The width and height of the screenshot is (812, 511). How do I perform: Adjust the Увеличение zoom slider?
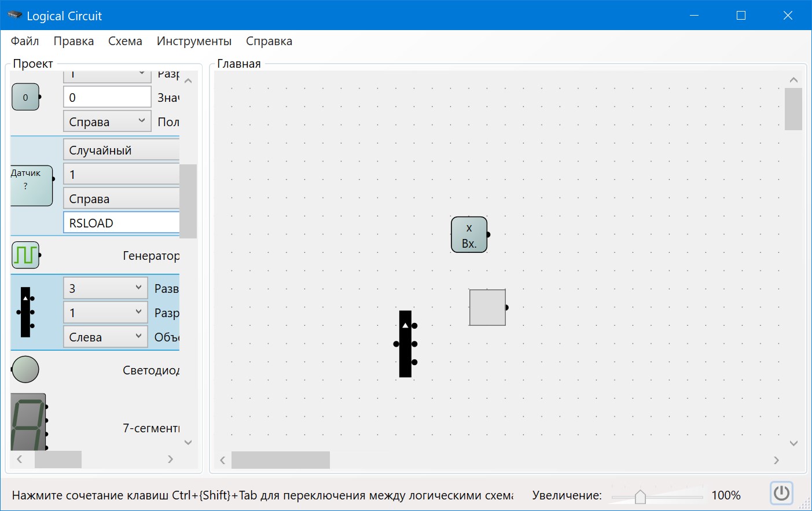641,495
